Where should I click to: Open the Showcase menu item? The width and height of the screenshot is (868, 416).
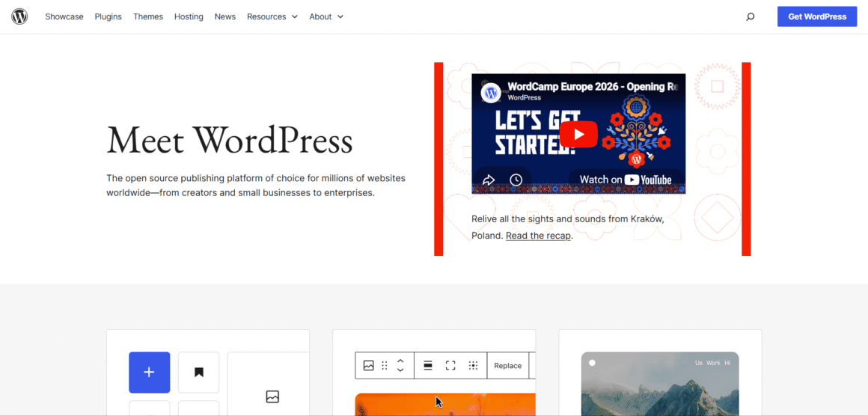pos(64,16)
